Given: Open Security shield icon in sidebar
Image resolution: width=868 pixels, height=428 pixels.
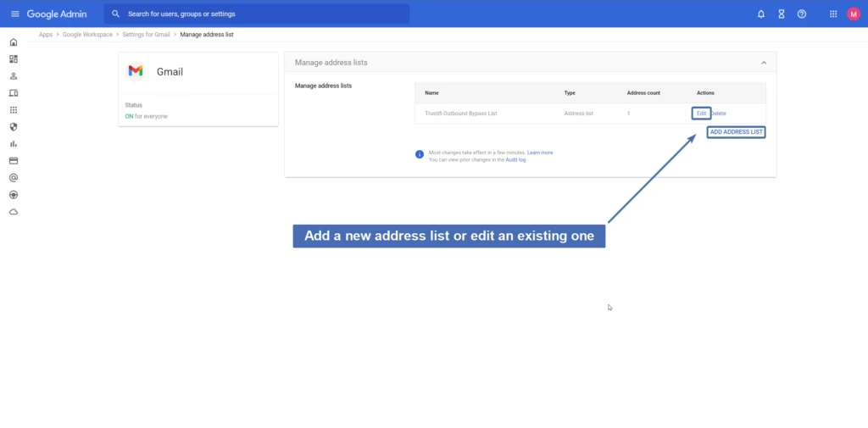Looking at the screenshot, I should 14,127.
